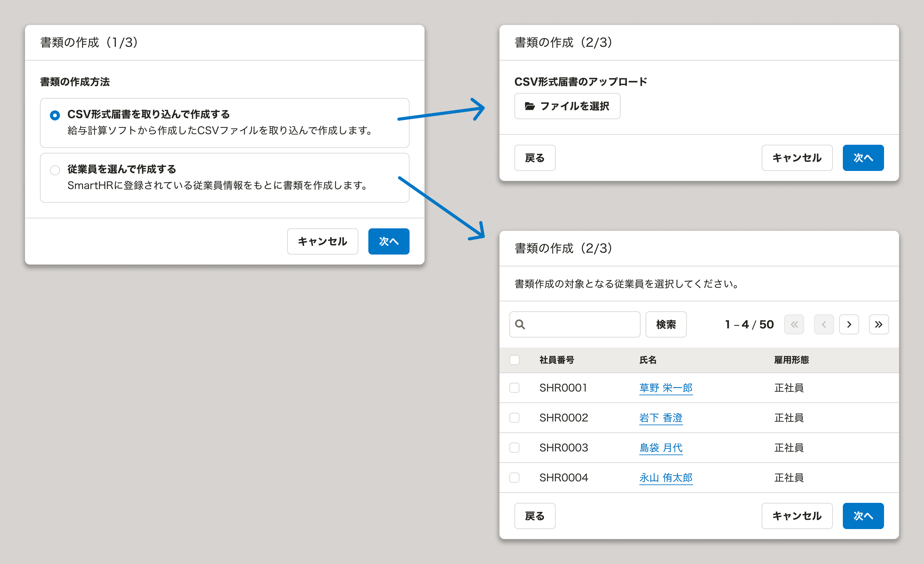Screen dimensions: 924x564
Task: Tick the checkbox for SHR0003 row
Action: 514,447
